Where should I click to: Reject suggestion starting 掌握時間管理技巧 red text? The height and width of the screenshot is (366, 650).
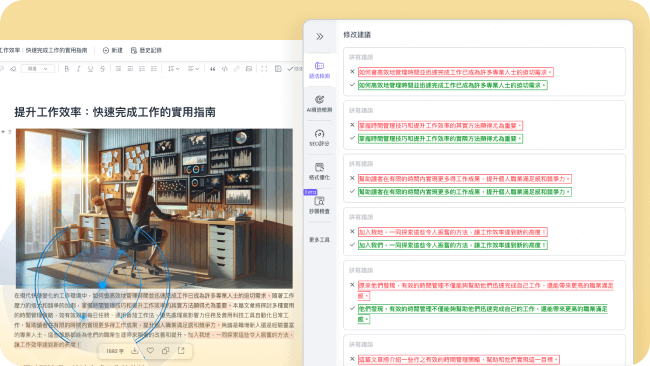pyautogui.click(x=352, y=125)
